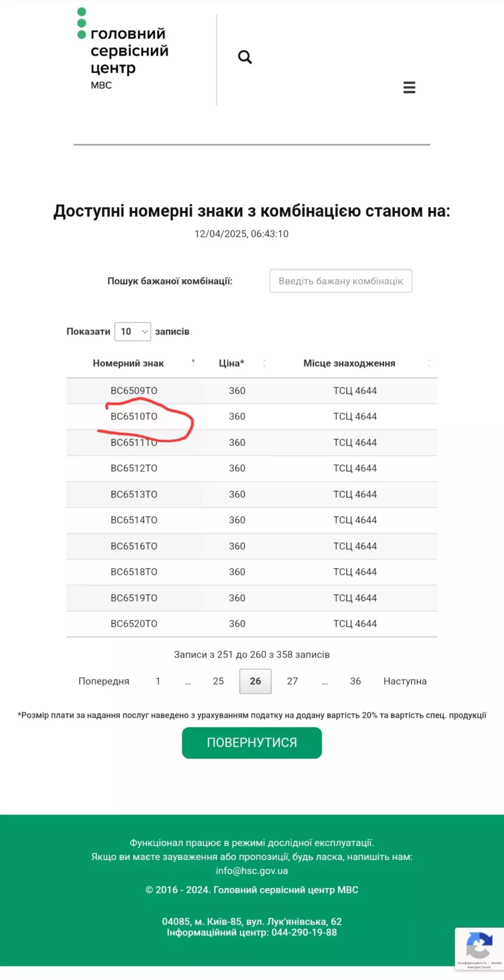Select plate row BC6520TO
The width and height of the screenshot is (504, 980).
click(x=252, y=624)
